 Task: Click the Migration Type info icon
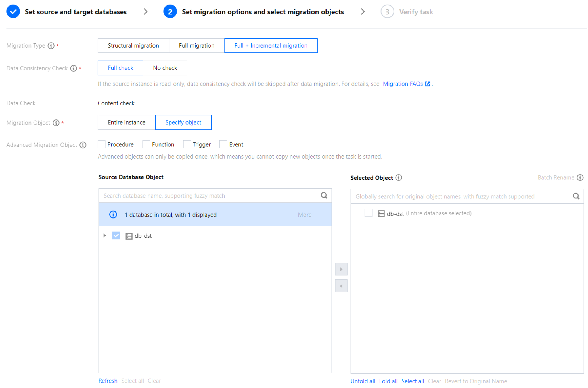coord(51,46)
